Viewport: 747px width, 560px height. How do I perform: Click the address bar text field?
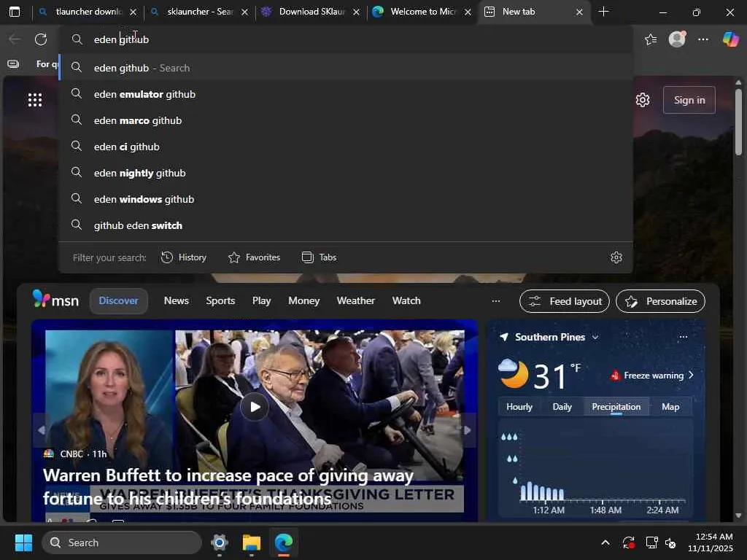point(346,39)
